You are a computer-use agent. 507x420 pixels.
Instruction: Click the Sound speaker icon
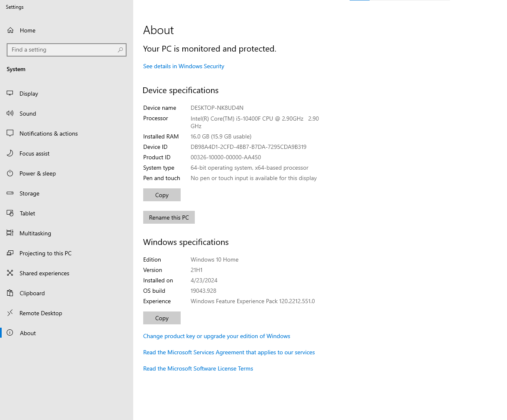10,114
